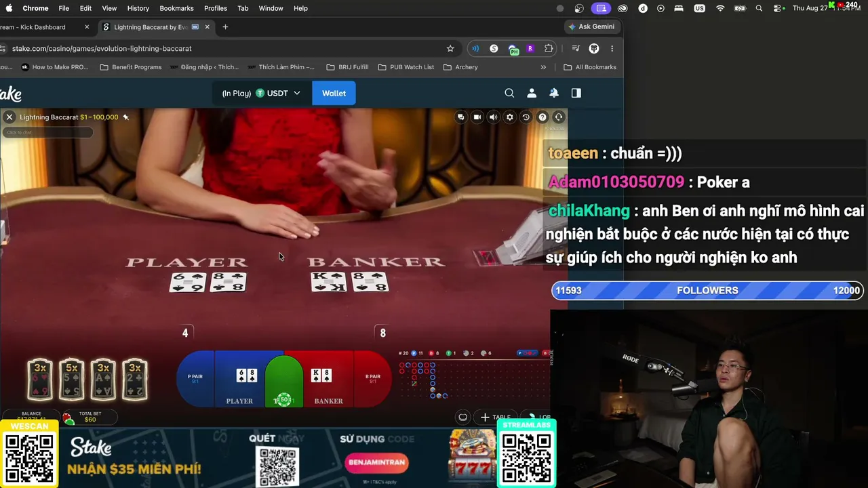This screenshot has width=868, height=488.
Task: Open the game settings gear
Action: point(510,117)
